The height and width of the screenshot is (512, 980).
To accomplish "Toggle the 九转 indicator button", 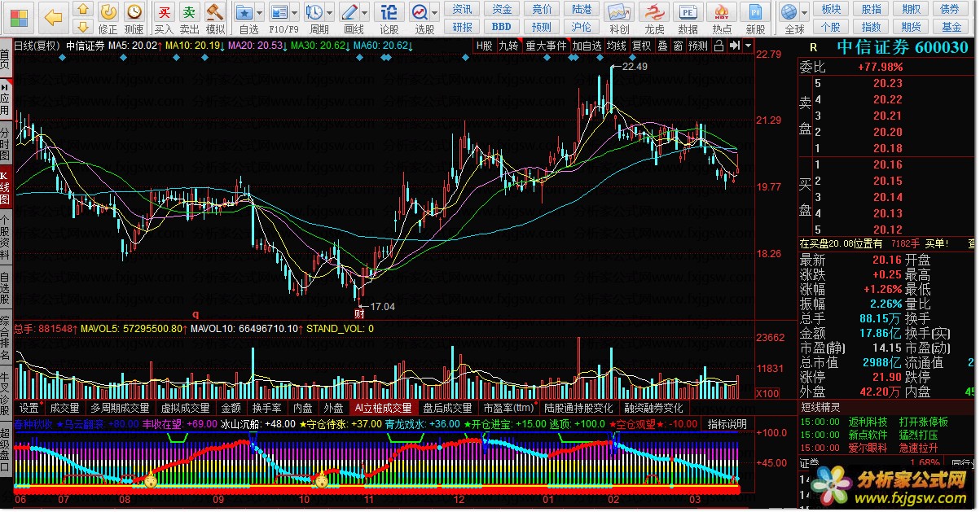I will 509,46.
